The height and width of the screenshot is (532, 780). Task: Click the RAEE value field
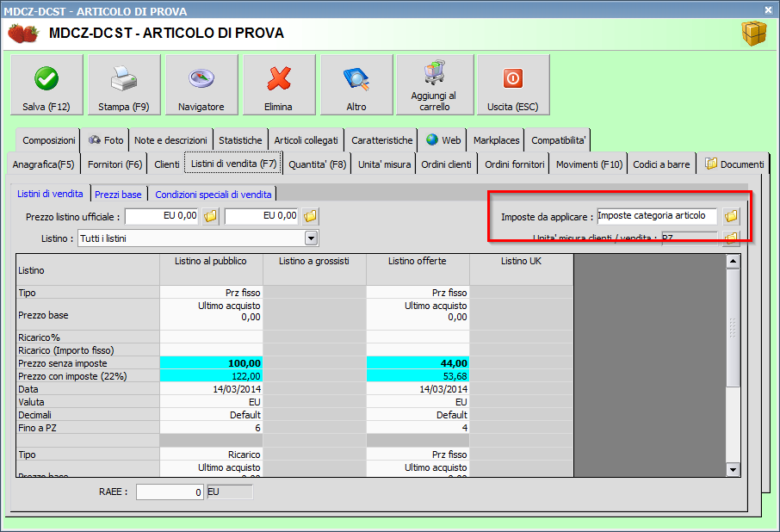(x=170, y=492)
